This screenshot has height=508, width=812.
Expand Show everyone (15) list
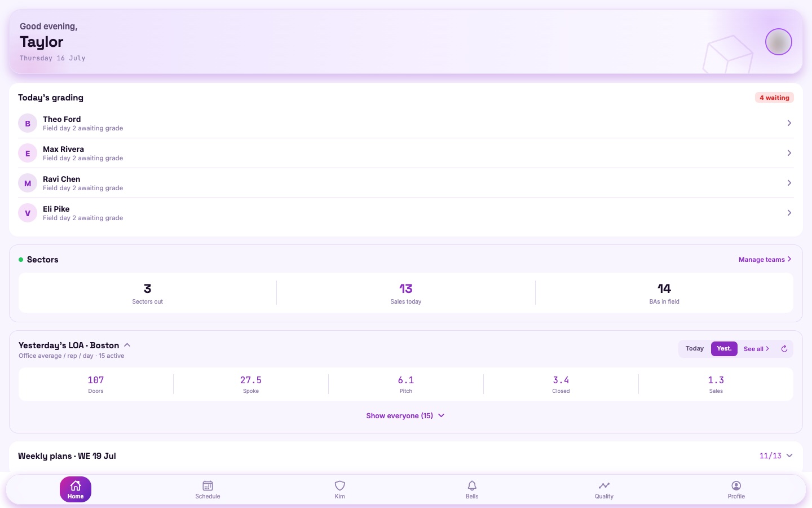(x=405, y=415)
